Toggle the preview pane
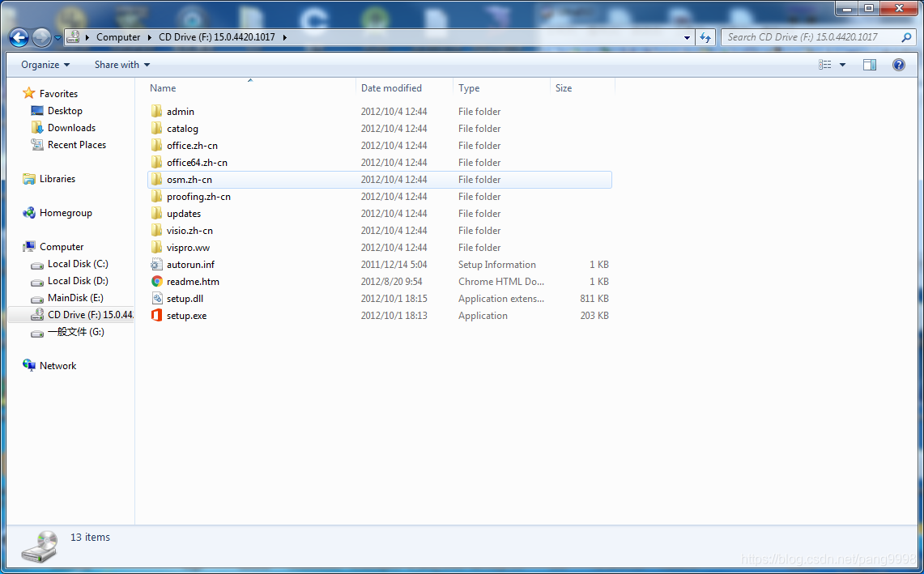The image size is (924, 574). click(x=870, y=64)
